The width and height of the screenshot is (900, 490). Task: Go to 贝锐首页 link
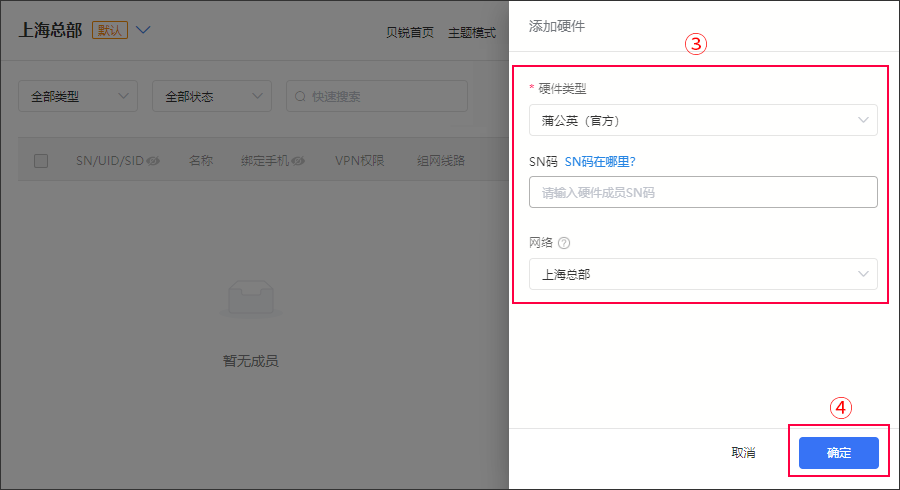(x=410, y=33)
